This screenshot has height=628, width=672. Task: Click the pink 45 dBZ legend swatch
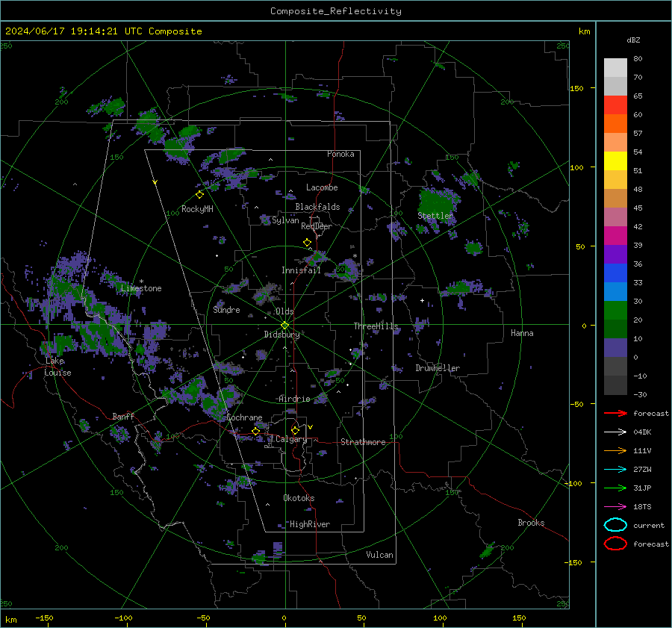615,217
